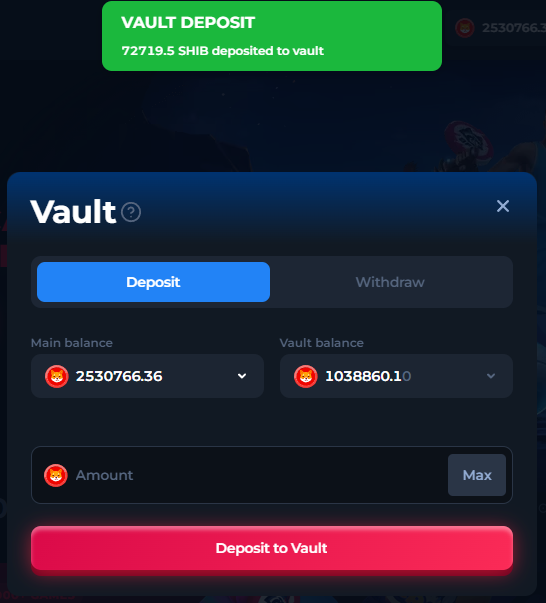Click the Deposit to Vault button

(x=272, y=548)
